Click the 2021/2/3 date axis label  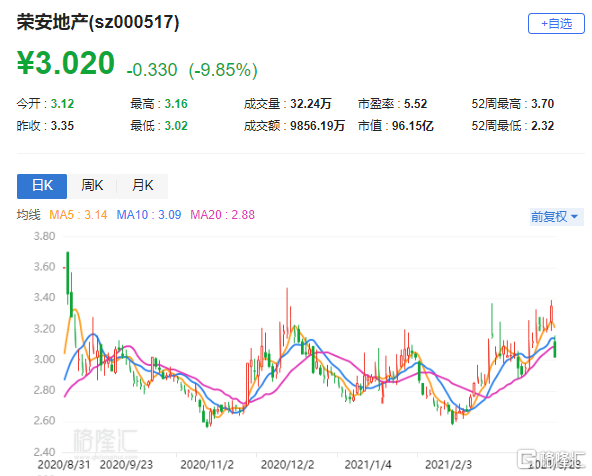[x=448, y=465]
